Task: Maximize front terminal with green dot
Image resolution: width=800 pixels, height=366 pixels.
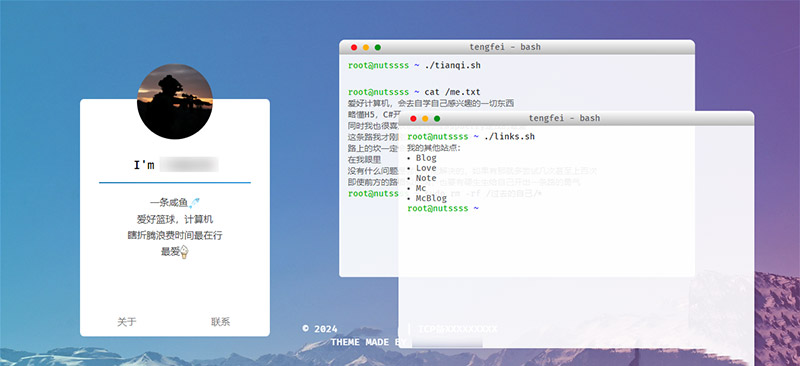Action: [437, 118]
